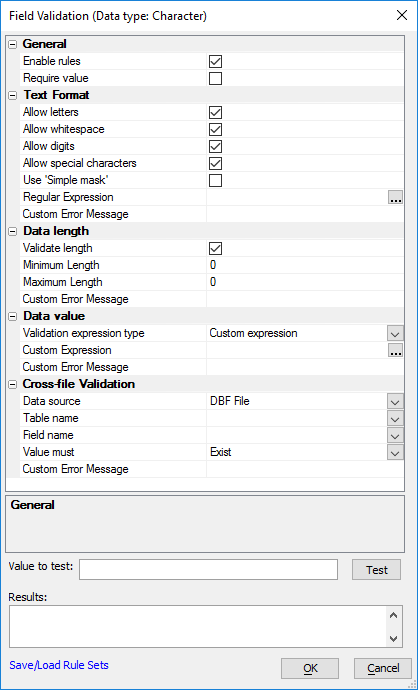Open the Regular Expression ellipsis editor button
The width and height of the screenshot is (418, 690).
395,198
